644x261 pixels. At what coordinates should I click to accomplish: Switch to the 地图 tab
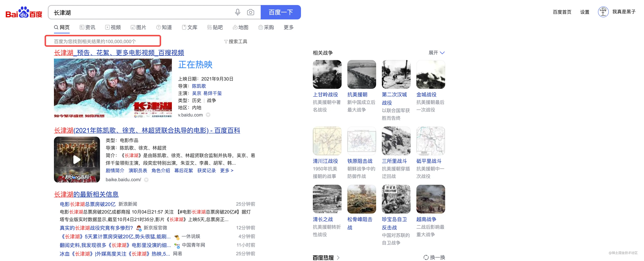pos(241,27)
